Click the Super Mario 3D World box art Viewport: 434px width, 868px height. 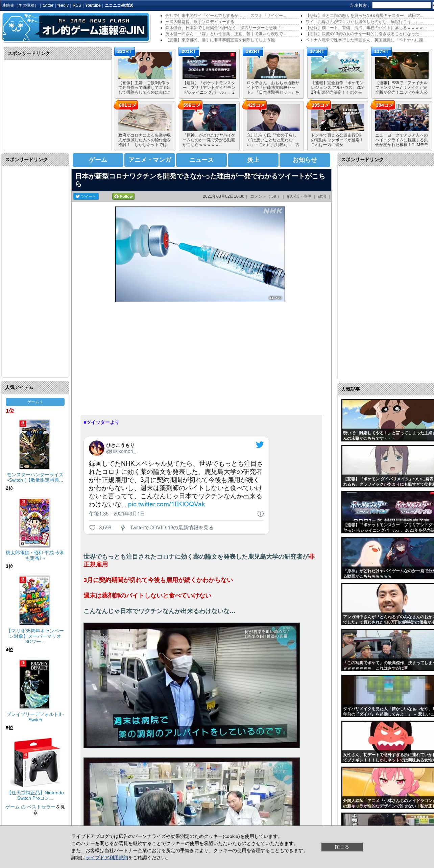point(34,601)
